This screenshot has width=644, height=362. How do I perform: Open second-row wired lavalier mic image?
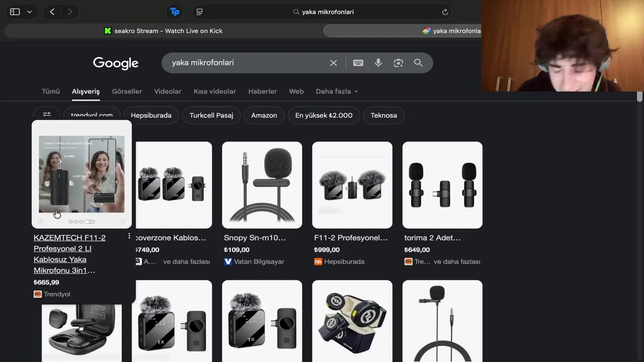coord(442,321)
